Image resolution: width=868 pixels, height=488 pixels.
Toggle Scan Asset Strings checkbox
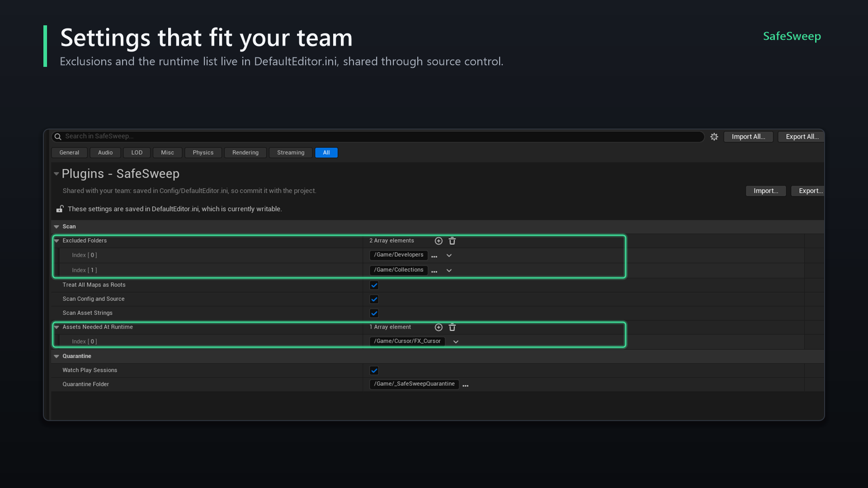pyautogui.click(x=374, y=313)
